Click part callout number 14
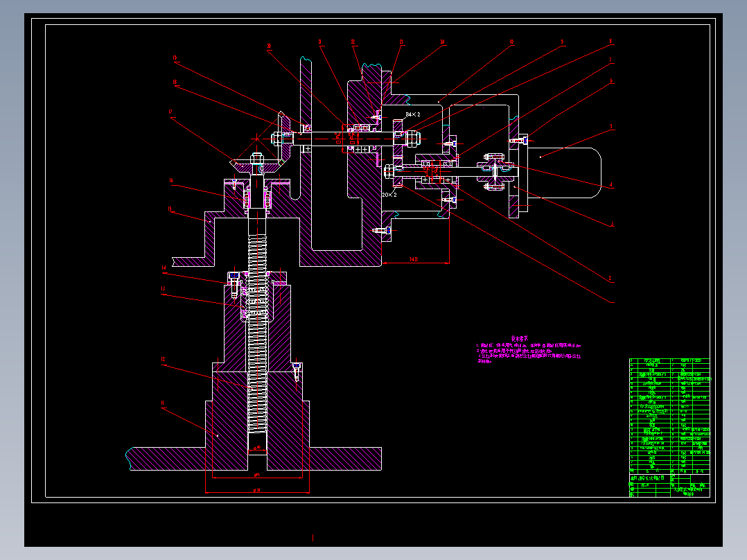This screenshot has height=560, width=747. coord(164,268)
